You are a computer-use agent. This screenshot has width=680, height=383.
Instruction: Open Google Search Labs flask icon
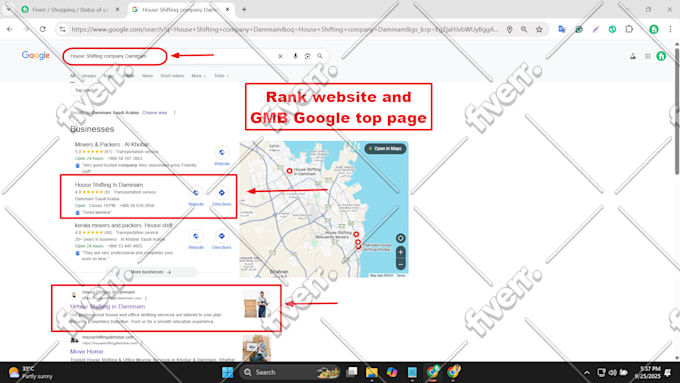[633, 56]
